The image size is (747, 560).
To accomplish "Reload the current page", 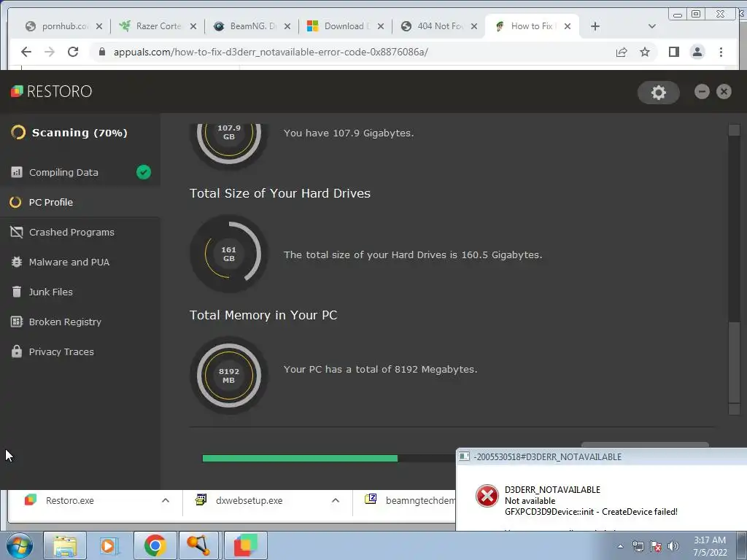I will pyautogui.click(x=73, y=52).
